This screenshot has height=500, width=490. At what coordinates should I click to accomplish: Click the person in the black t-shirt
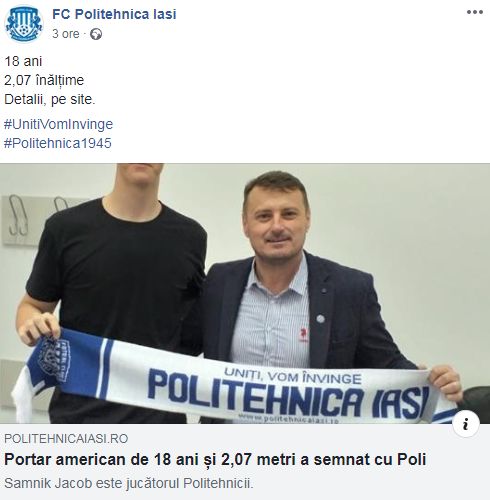[113, 293]
